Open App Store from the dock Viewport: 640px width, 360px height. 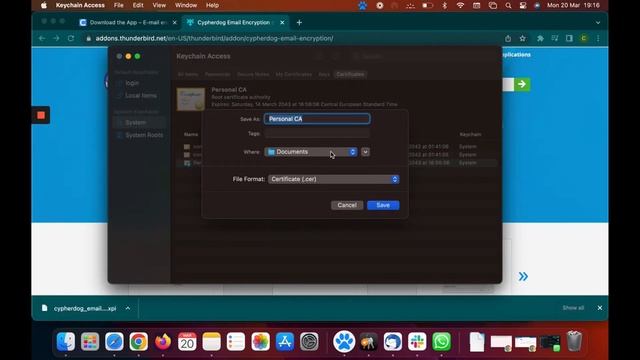tap(285, 342)
